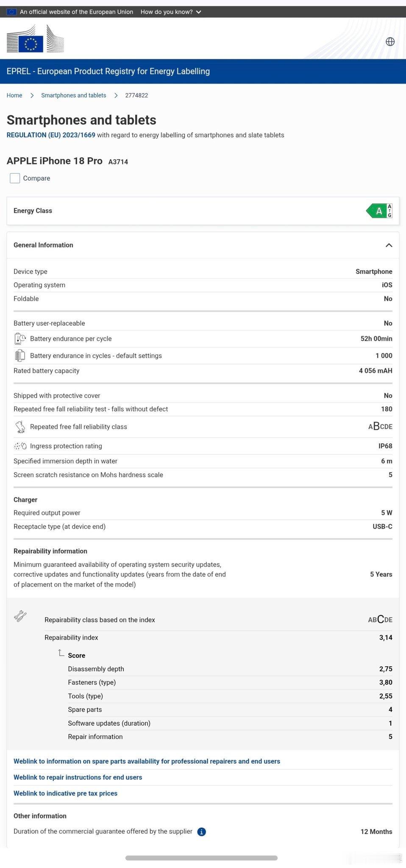
Task: Click the battery endurance per cycle icon
Action: [x=20, y=339]
